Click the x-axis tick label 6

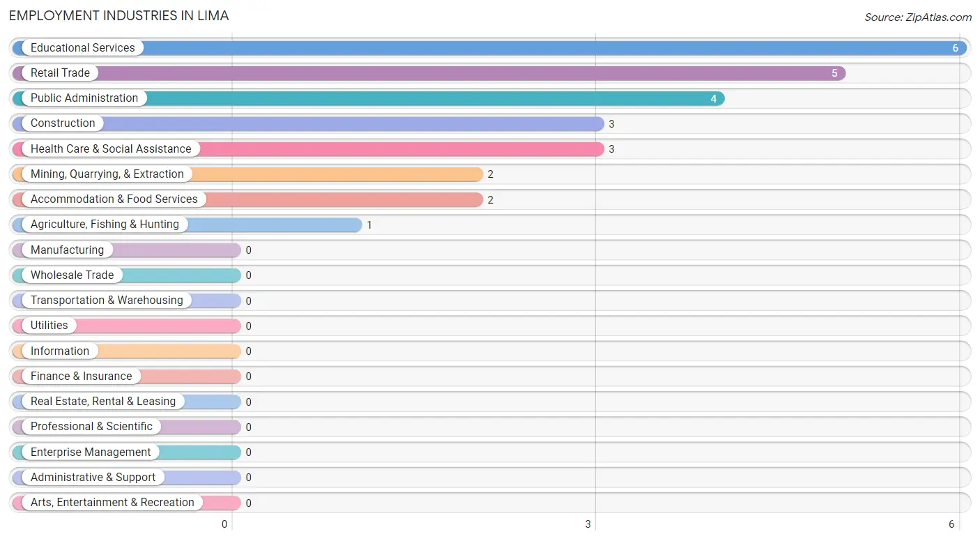pos(951,524)
